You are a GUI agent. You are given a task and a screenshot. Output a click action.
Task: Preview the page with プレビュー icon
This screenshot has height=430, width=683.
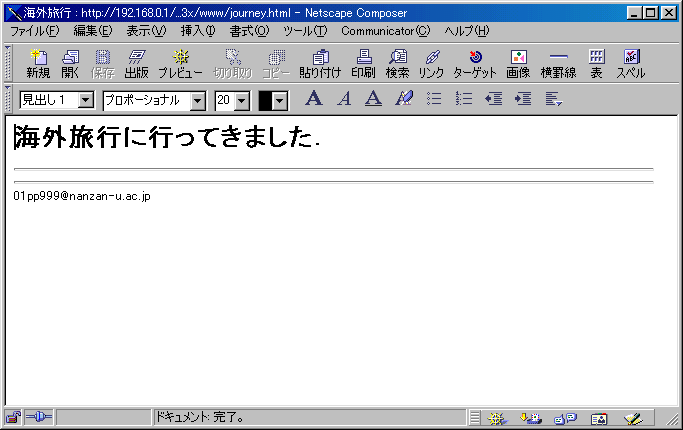coord(180,64)
